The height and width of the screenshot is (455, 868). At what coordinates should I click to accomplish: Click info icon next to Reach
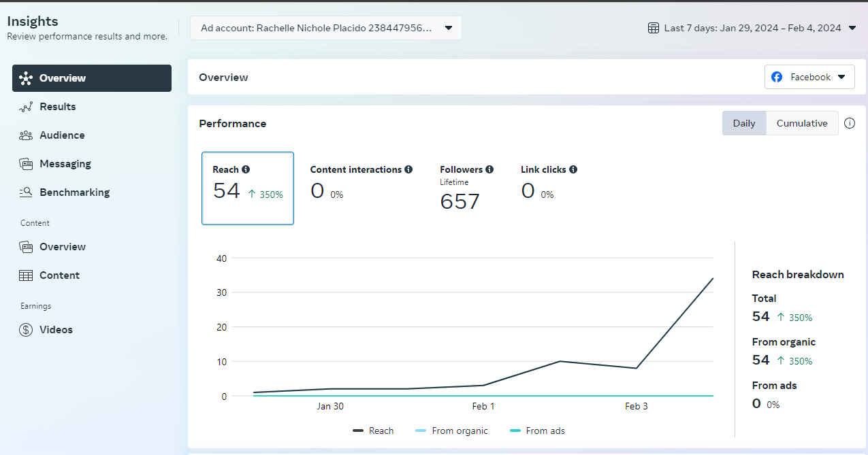click(246, 169)
